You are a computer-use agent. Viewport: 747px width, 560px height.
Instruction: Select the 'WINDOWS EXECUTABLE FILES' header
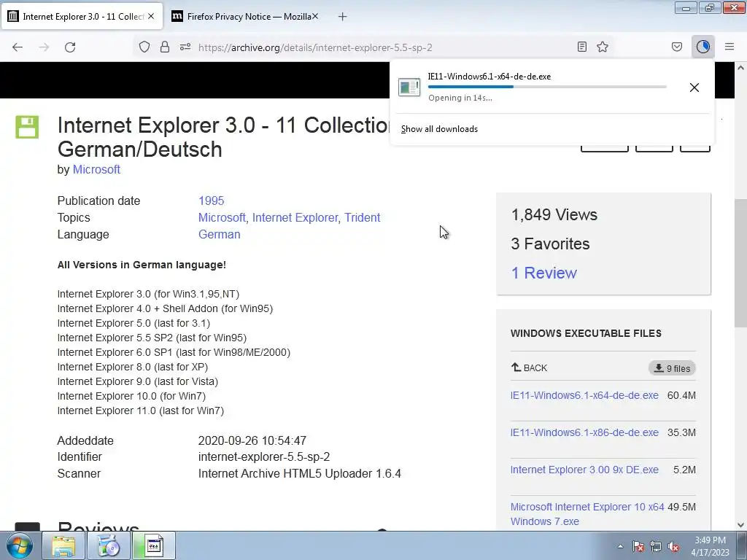[x=586, y=333]
